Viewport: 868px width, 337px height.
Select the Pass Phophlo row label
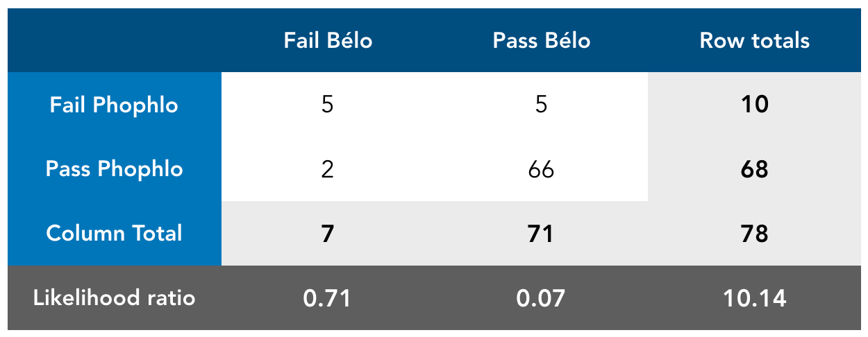click(115, 169)
